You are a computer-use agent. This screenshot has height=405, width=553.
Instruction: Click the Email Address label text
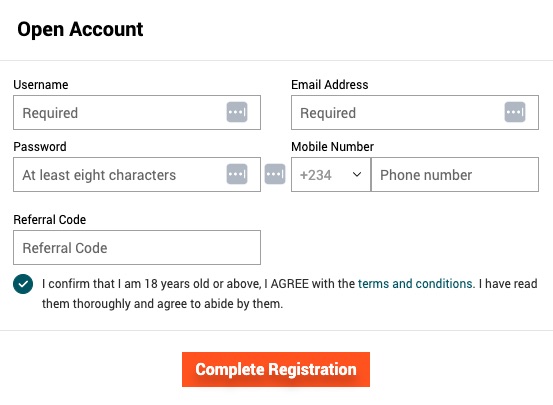click(x=330, y=85)
